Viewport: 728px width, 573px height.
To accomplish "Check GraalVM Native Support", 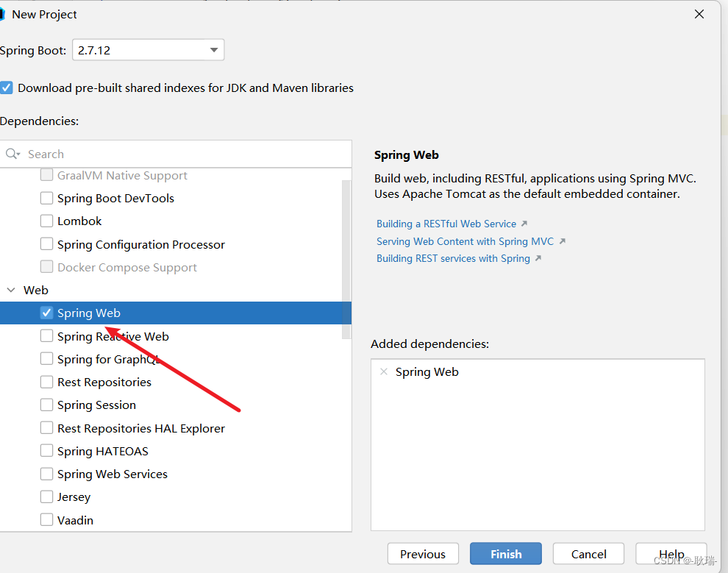I will click(46, 175).
